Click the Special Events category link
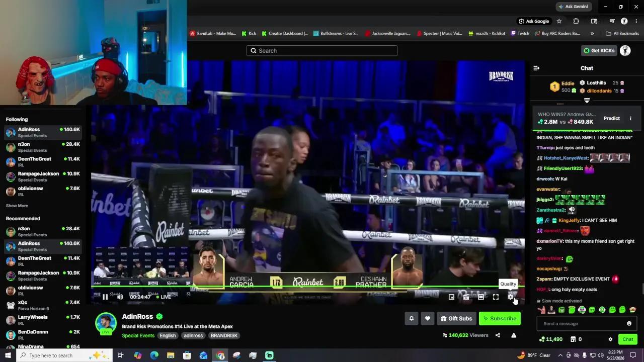The image size is (644, 362). (138, 335)
